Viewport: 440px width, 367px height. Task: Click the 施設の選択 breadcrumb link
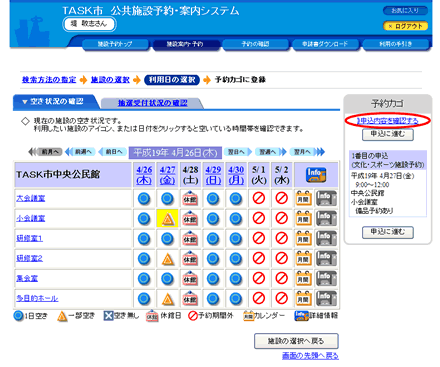[x=110, y=80]
